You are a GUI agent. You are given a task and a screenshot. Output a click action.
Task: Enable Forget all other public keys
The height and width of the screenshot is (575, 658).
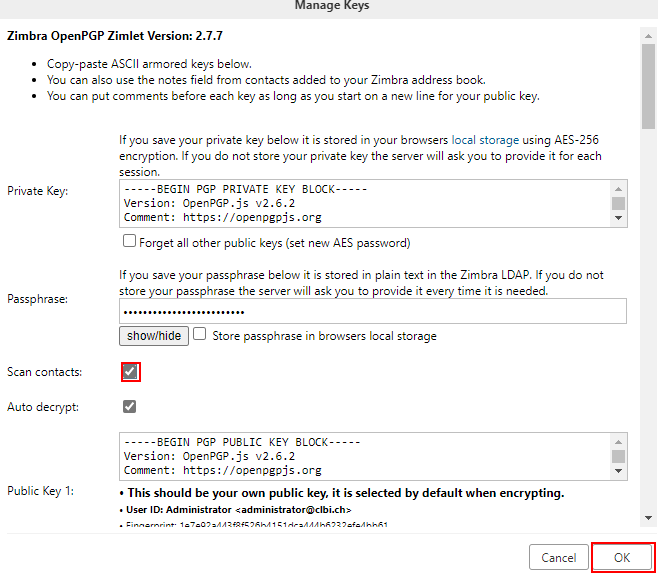pos(129,241)
